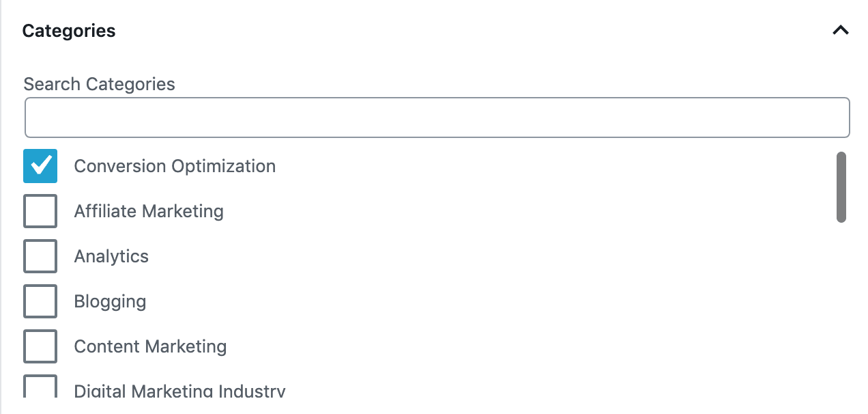Check the Affiliate Marketing checkbox
This screenshot has height=414, width=868.
(40, 211)
